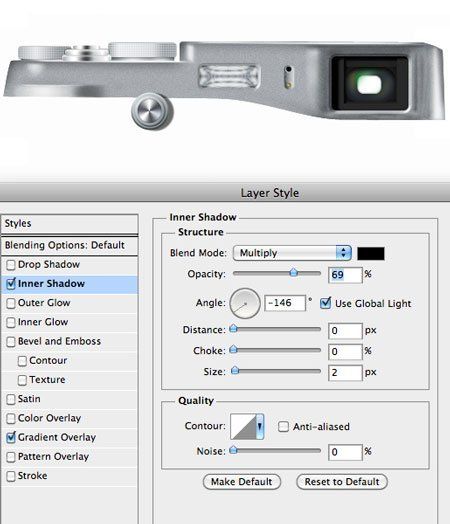This screenshot has height=524, width=450.
Task: Select the Inner Shadow style row
Action: (x=69, y=284)
